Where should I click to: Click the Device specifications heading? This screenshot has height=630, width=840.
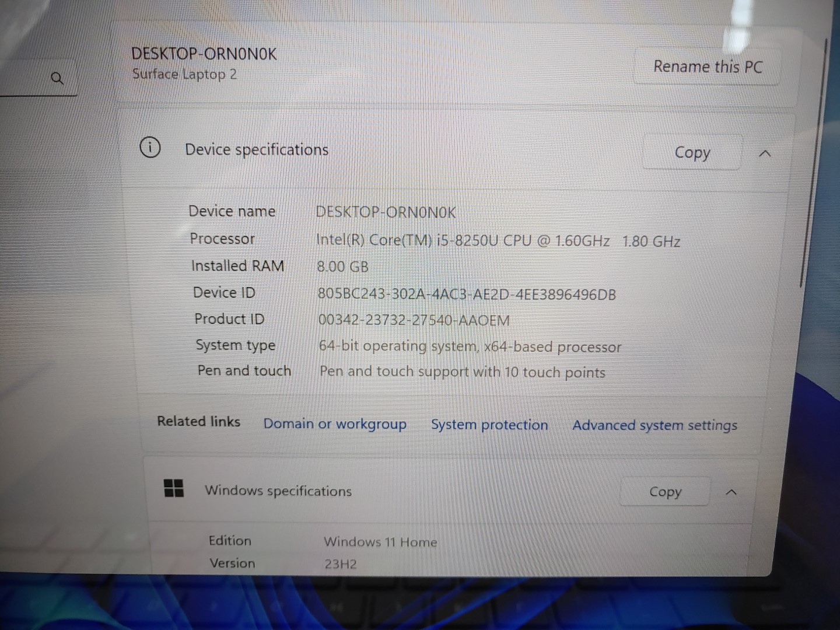pos(257,150)
